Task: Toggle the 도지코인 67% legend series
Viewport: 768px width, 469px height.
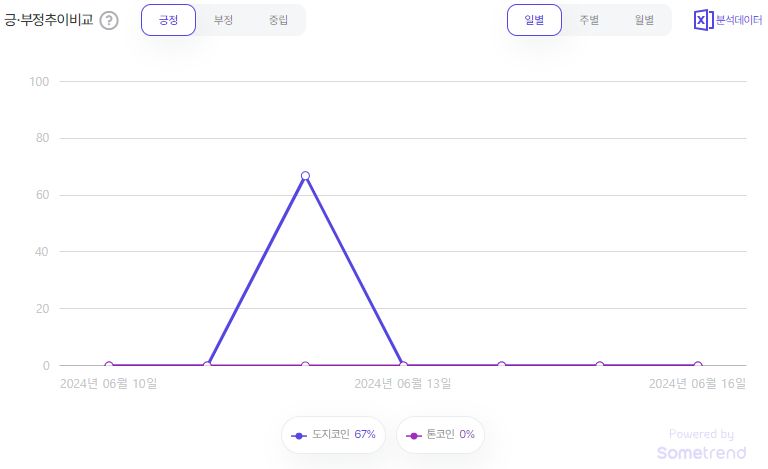Action: pos(334,435)
